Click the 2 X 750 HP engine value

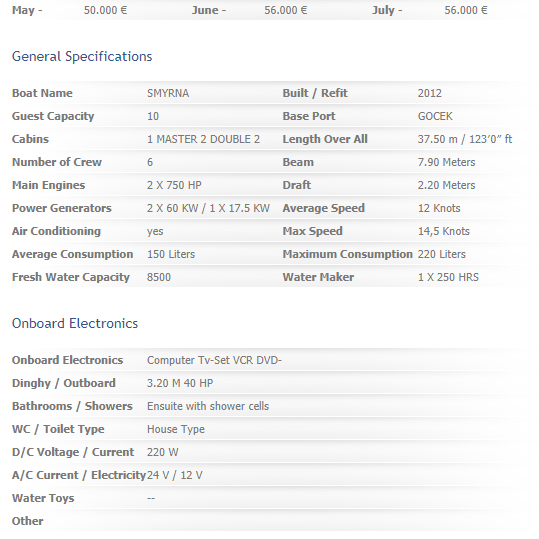174,185
